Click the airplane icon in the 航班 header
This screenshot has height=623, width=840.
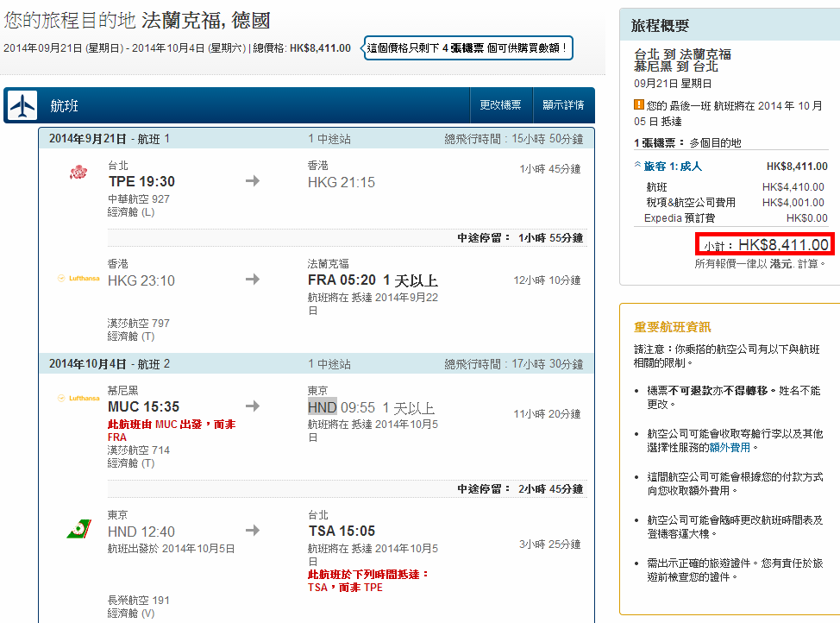(x=22, y=105)
